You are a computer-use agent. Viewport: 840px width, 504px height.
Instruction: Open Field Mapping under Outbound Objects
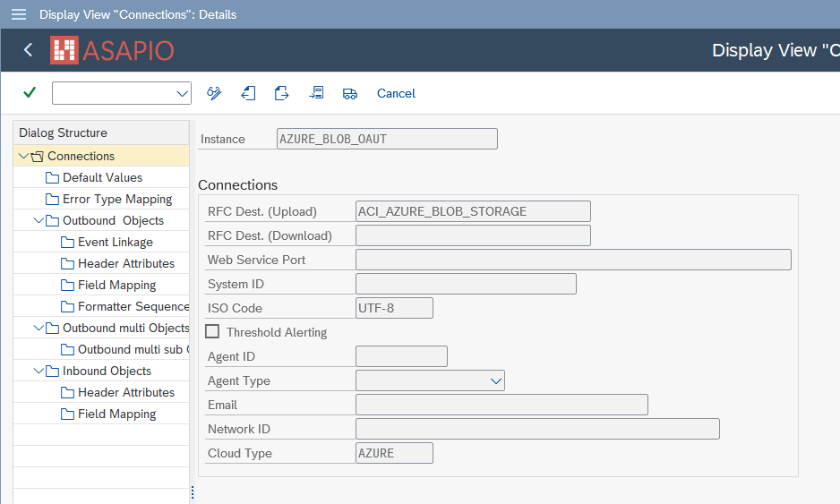pos(116,285)
